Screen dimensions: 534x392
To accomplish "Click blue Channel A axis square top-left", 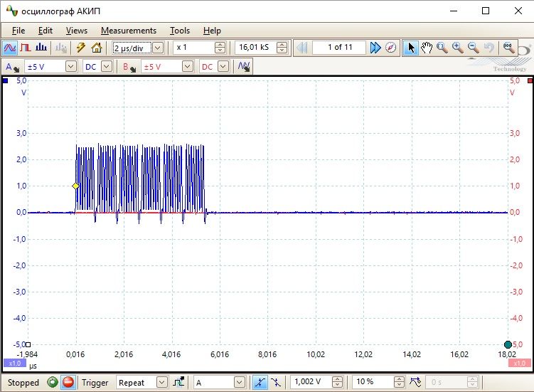I will tap(5, 81).
